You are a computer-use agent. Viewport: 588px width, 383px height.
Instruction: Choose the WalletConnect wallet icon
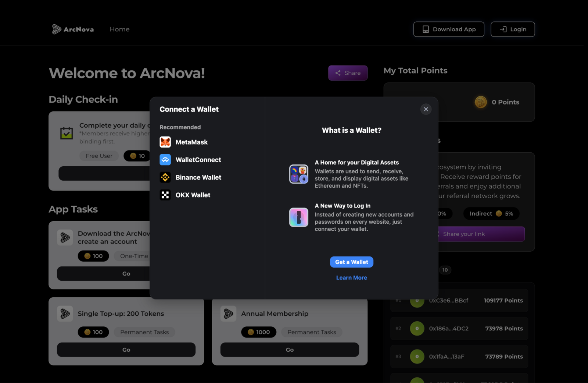click(165, 160)
